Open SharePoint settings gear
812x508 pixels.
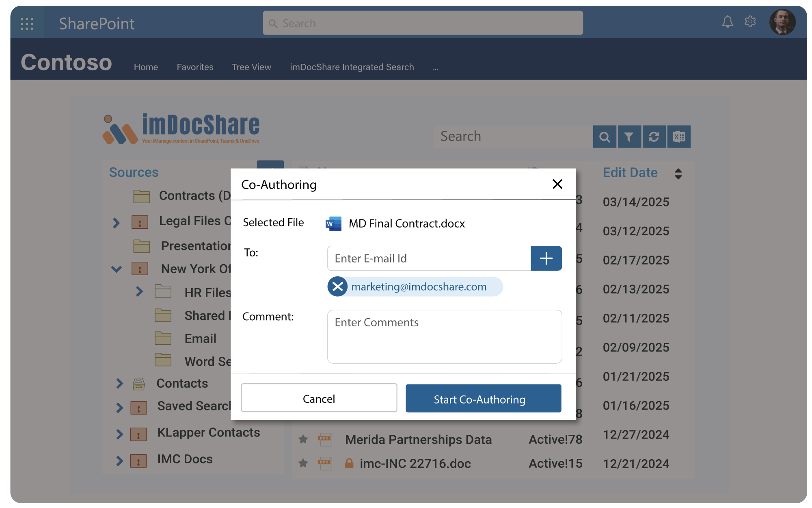click(x=750, y=22)
